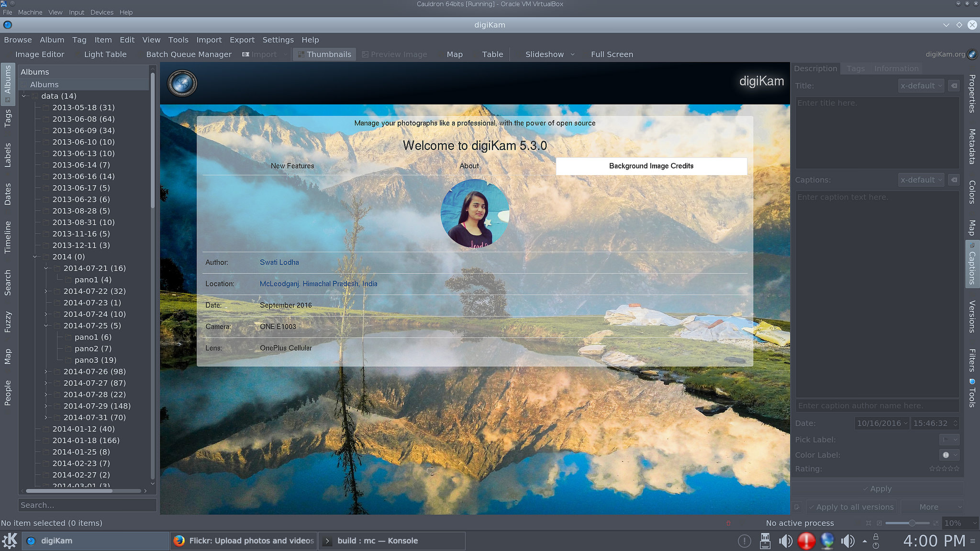Click the album Search field
The width and height of the screenshot is (980, 551).
pos(87,505)
